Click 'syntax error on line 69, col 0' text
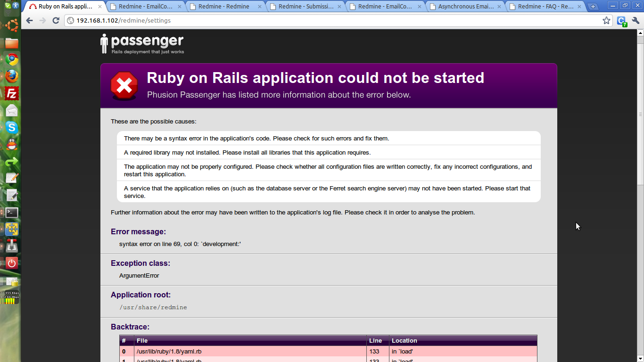 click(180, 244)
